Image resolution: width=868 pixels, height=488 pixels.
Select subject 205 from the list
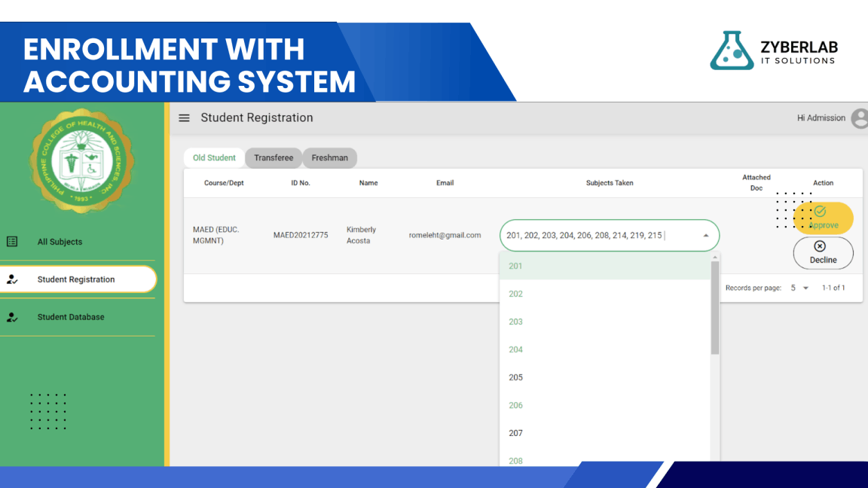coord(515,377)
